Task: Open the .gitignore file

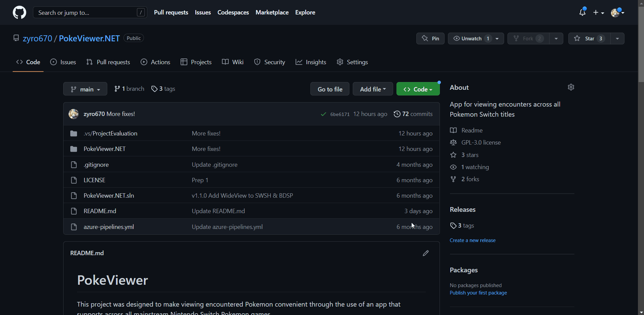Action: click(x=96, y=165)
